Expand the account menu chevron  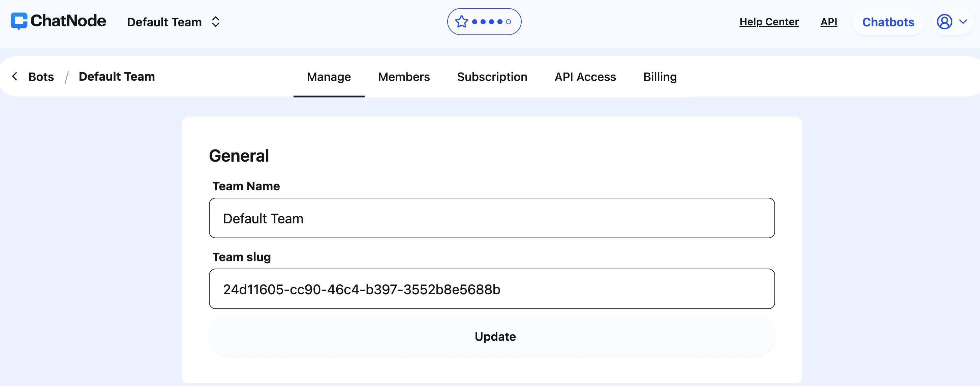point(963,22)
